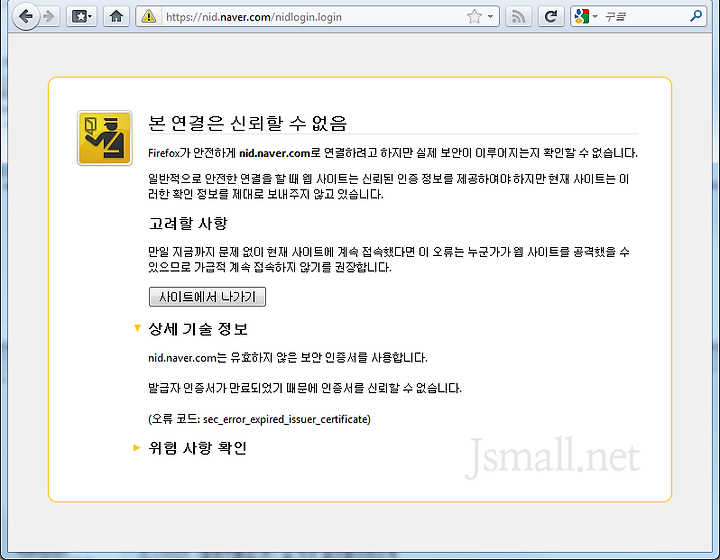Click the line saying the issuer certificate expired

tap(304, 388)
